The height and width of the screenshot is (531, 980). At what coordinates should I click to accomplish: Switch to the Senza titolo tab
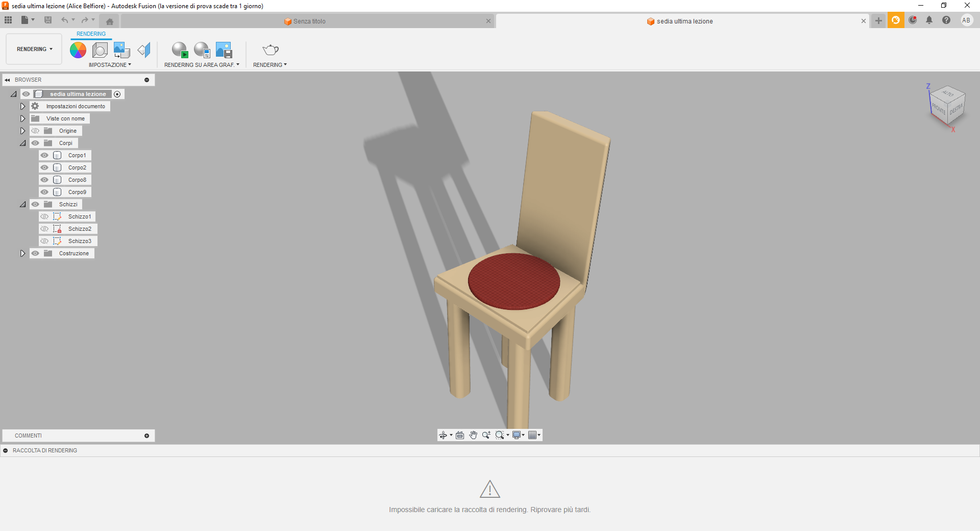(309, 21)
